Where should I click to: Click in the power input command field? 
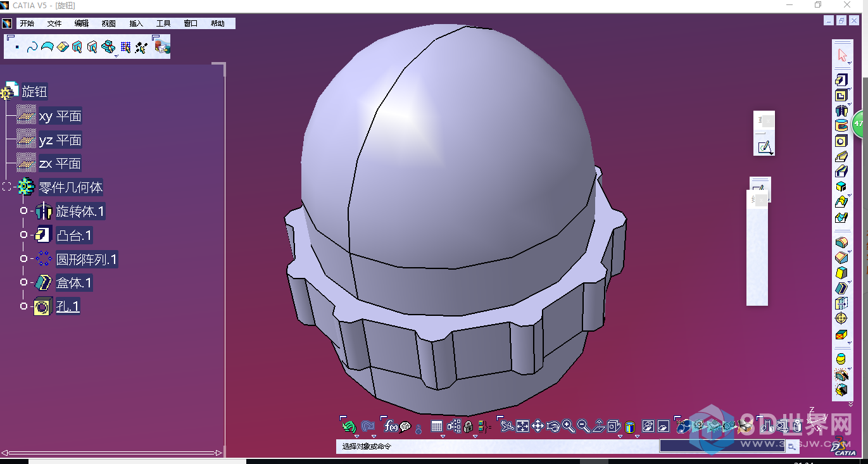[x=722, y=446]
